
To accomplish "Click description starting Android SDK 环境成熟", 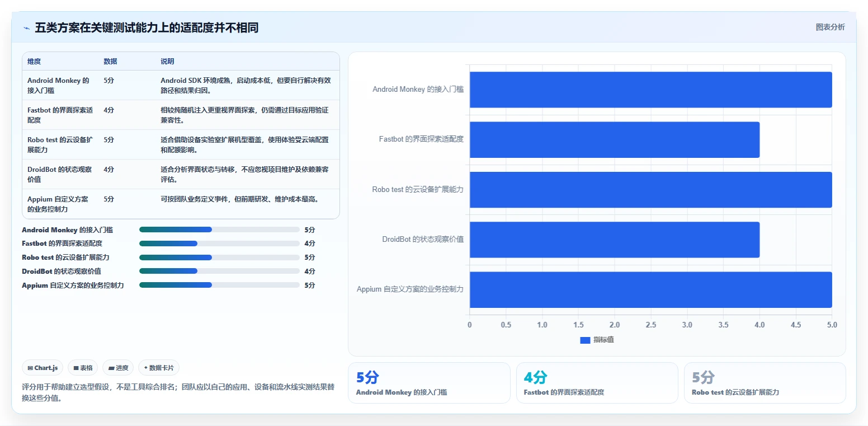I will [x=246, y=85].
